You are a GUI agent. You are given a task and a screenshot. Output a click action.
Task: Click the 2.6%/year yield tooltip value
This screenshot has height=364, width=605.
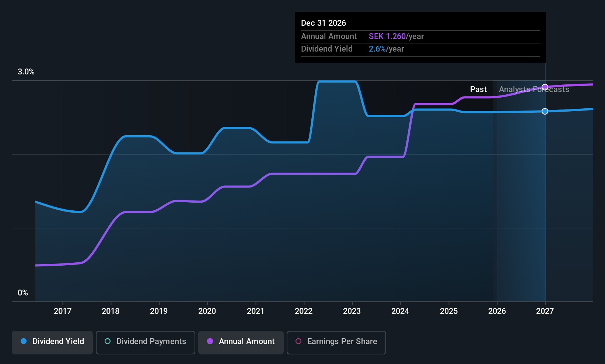[386, 49]
